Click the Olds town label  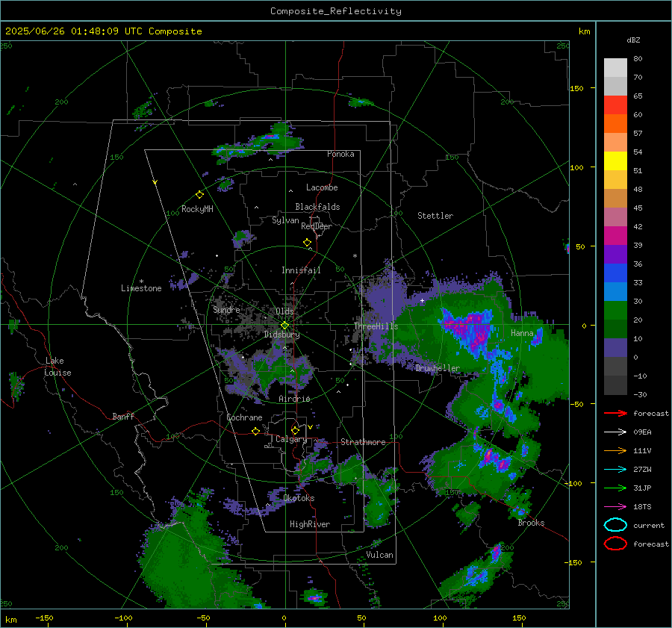(284, 311)
